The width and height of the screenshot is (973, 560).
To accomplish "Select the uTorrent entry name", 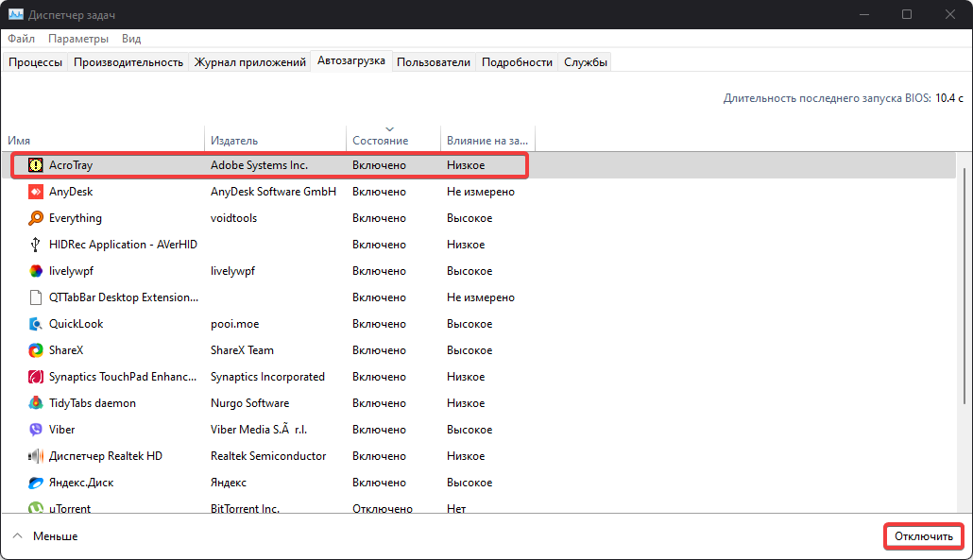I will click(70, 508).
